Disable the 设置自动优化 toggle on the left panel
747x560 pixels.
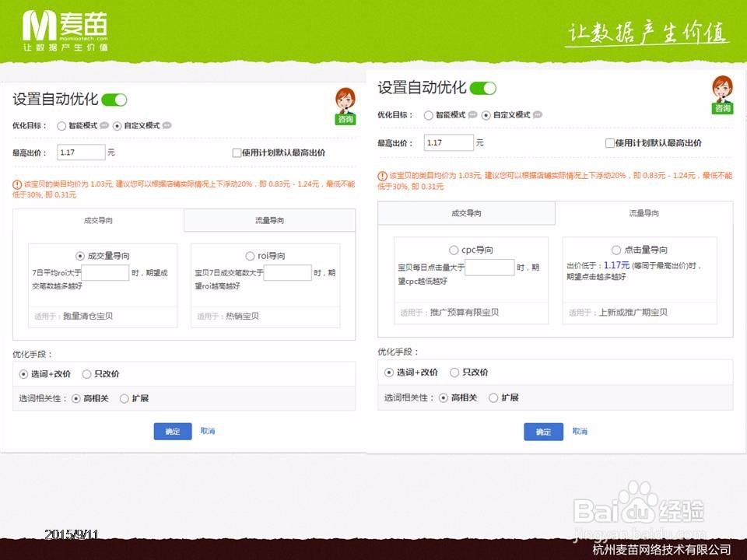[x=114, y=100]
